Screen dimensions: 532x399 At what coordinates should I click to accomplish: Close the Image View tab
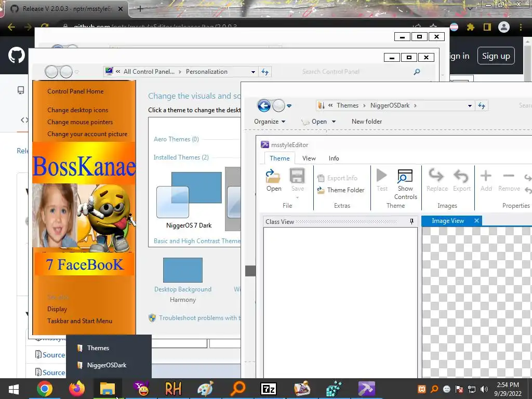[476, 220]
